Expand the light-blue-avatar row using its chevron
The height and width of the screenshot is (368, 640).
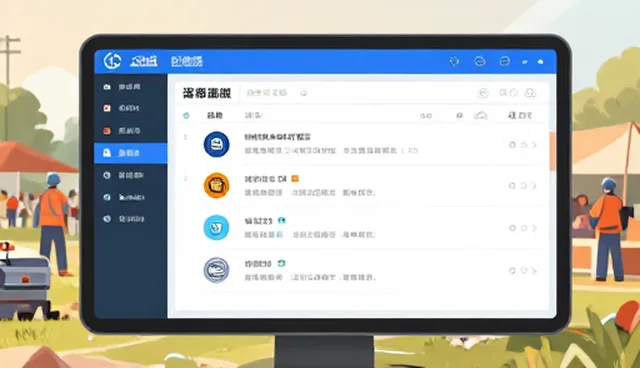tap(534, 228)
